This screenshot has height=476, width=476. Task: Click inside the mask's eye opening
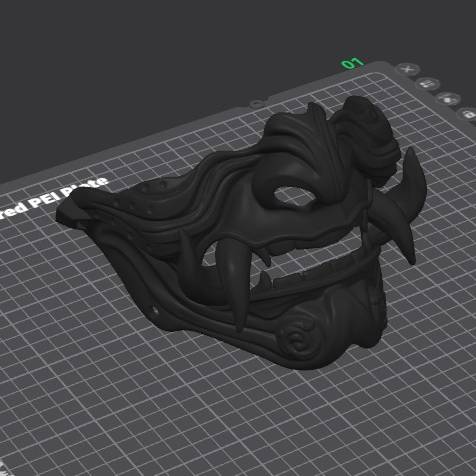(x=294, y=197)
